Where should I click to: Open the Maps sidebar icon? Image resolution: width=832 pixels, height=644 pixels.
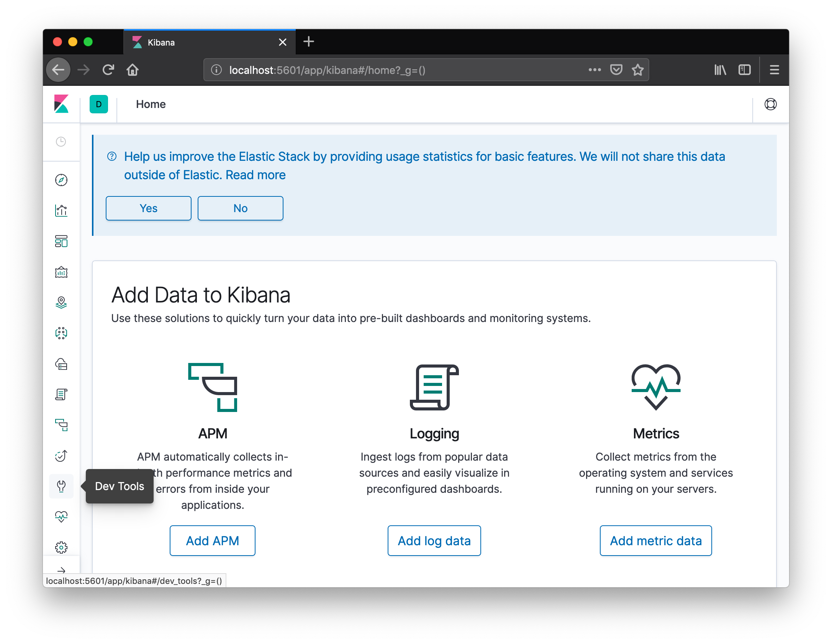61,302
